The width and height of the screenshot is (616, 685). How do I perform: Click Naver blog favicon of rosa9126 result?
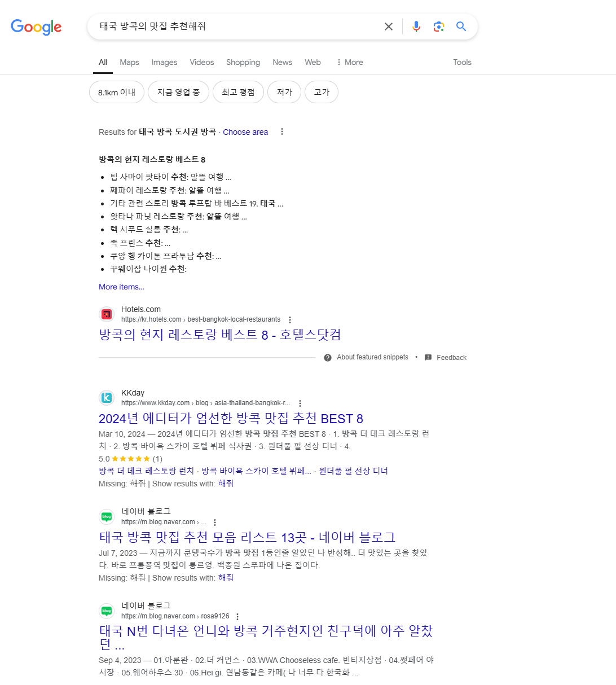coord(107,611)
